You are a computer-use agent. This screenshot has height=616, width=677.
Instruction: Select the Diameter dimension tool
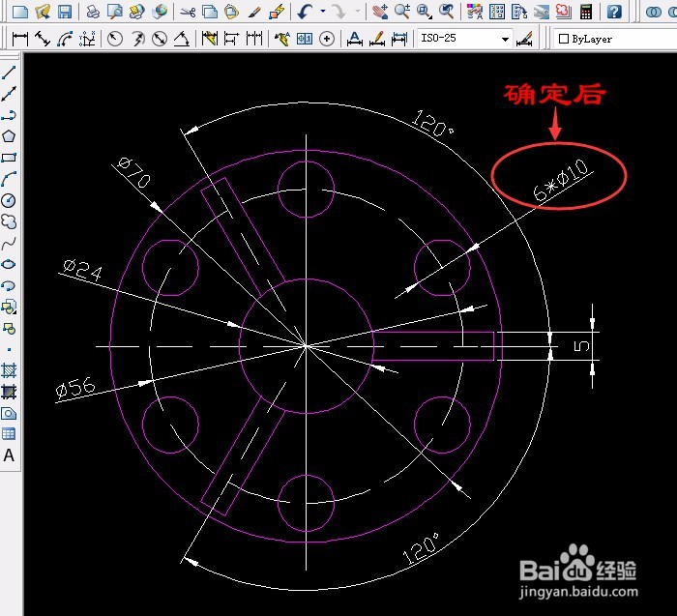(x=160, y=39)
